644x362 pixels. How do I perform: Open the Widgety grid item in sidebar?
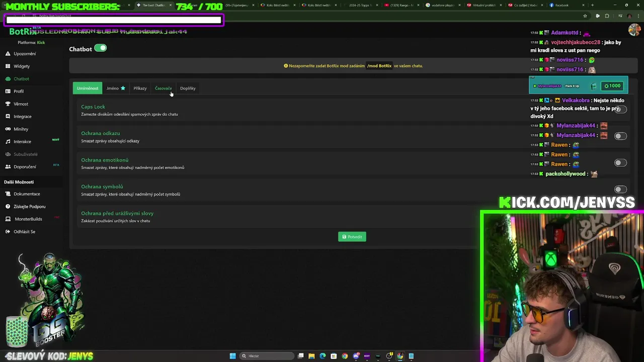click(x=18, y=66)
